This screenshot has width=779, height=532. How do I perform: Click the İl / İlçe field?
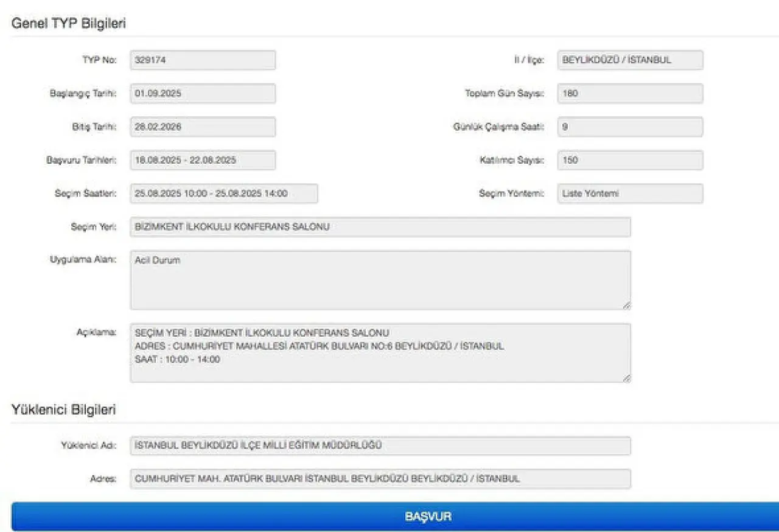pyautogui.click(x=630, y=60)
